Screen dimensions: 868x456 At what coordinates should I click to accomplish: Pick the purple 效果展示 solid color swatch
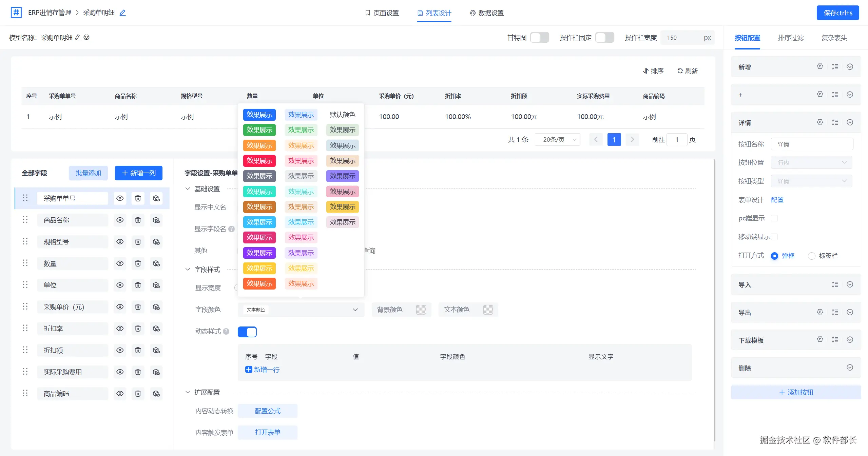[x=259, y=253]
